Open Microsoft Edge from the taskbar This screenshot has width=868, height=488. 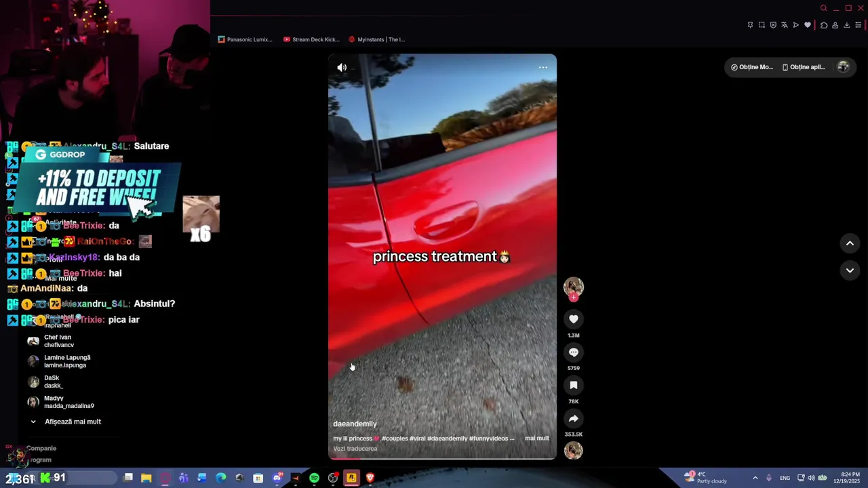(221, 478)
